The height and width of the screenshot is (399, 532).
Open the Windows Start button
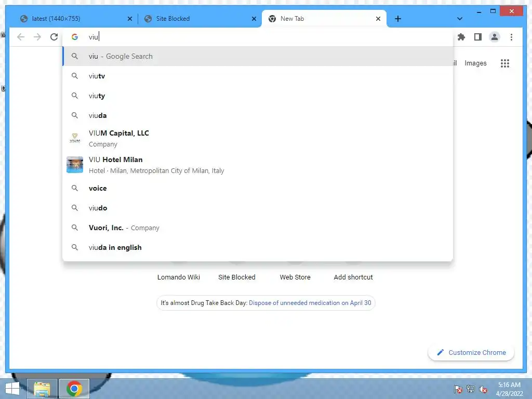tap(12, 389)
